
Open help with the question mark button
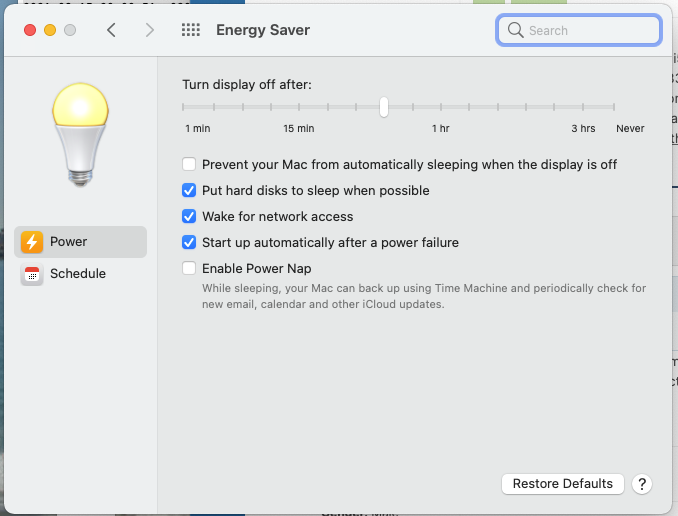click(642, 484)
